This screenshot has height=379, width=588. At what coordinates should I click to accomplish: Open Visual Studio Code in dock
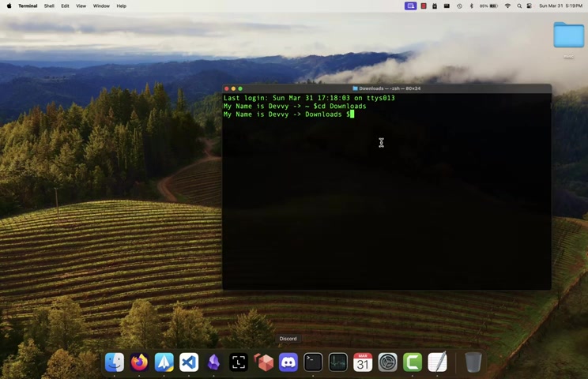coord(189,362)
